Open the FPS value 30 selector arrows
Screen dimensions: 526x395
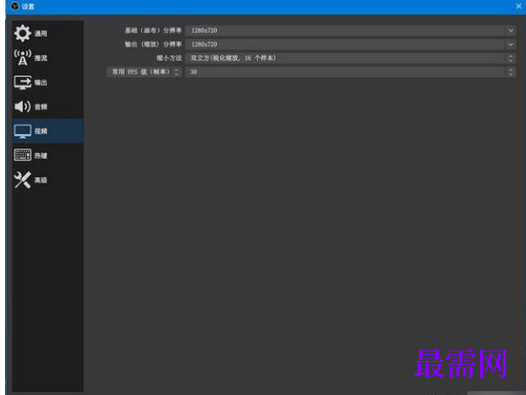(511, 72)
